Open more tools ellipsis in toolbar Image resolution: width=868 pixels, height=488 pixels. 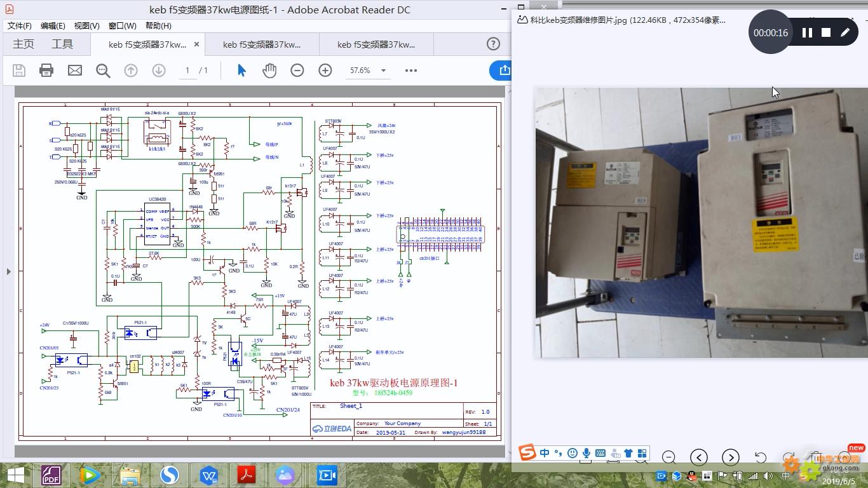coord(411,71)
